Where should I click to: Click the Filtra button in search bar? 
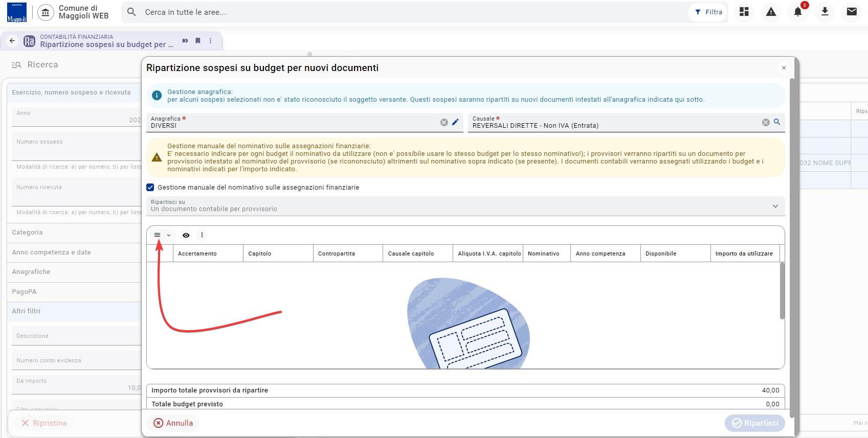[x=709, y=12]
